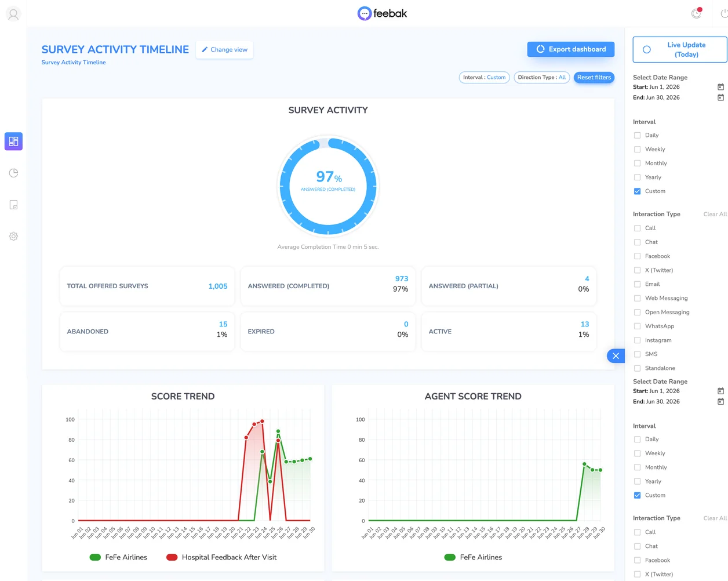Click the feebak logo

pos(382,13)
